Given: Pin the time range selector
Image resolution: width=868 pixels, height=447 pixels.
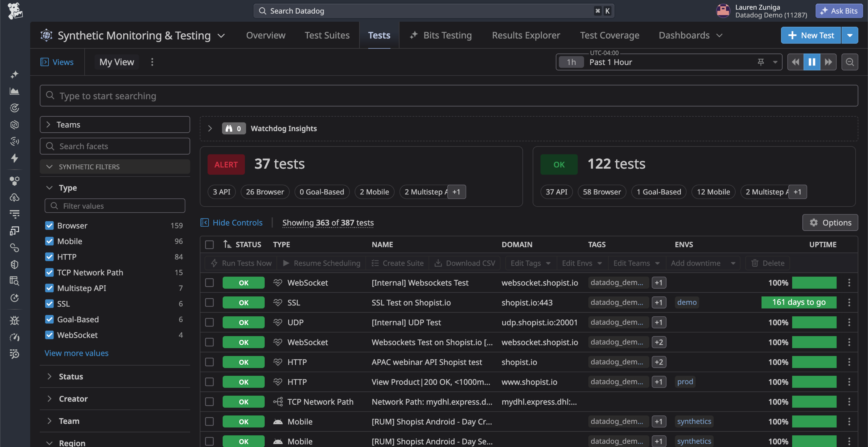Looking at the screenshot, I should click(x=761, y=62).
